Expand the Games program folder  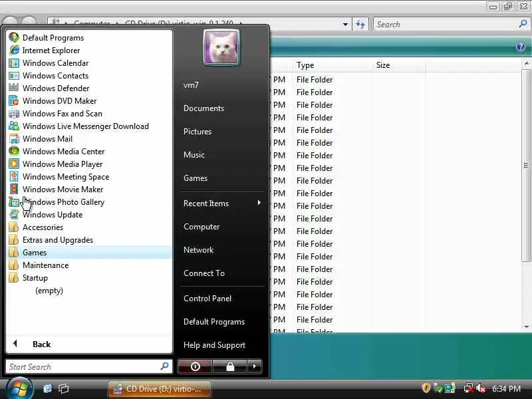89,253
